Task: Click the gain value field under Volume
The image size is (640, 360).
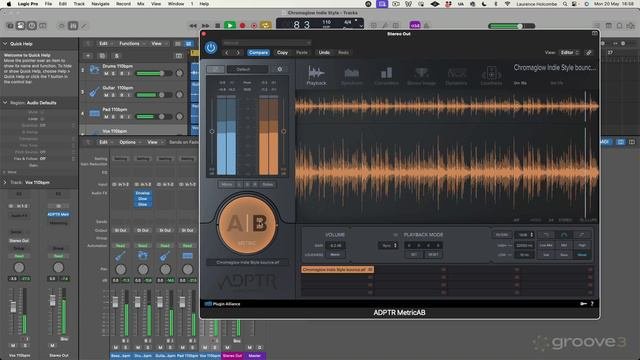Action: point(336,245)
